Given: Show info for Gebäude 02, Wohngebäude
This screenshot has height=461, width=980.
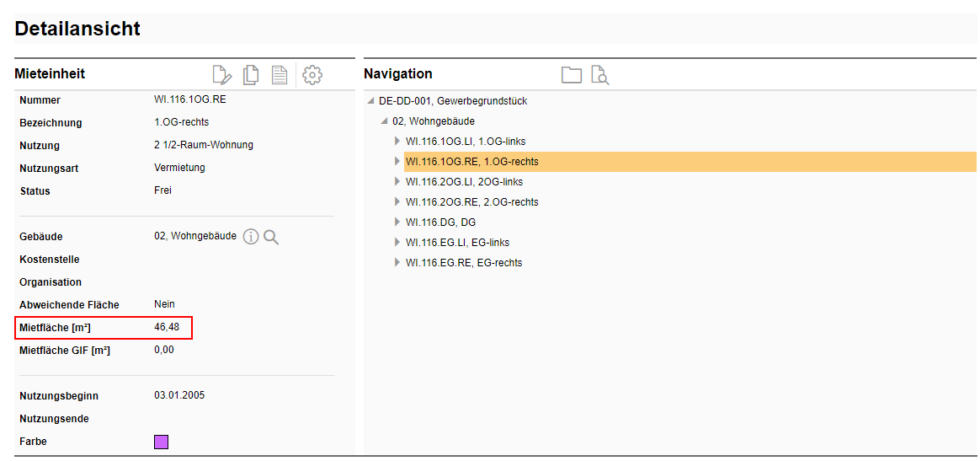Looking at the screenshot, I should coord(251,238).
